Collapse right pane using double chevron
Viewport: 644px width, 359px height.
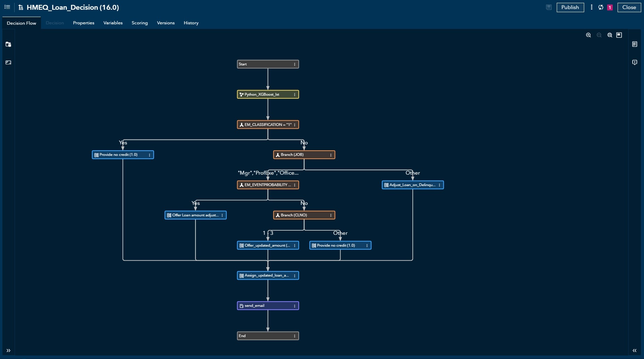click(x=635, y=350)
